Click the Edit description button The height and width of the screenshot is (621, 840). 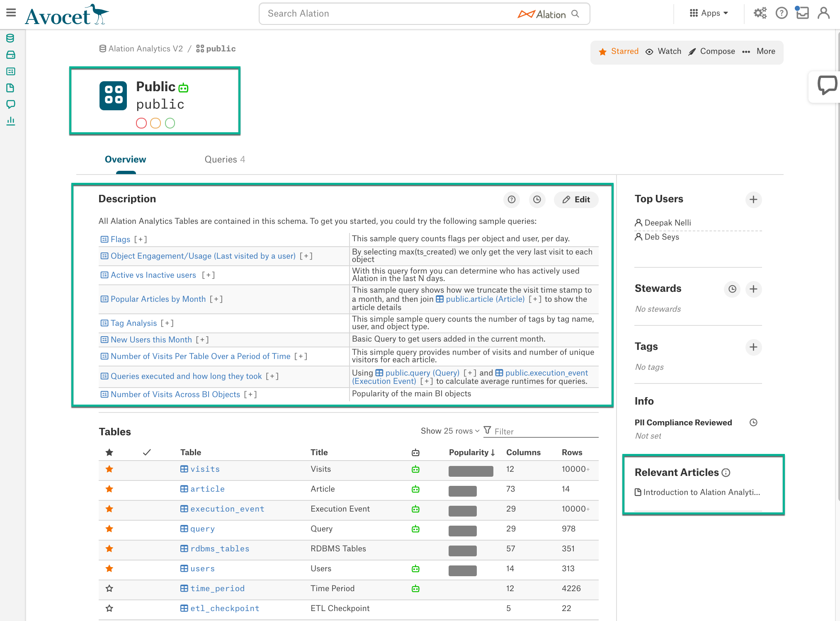tap(576, 199)
